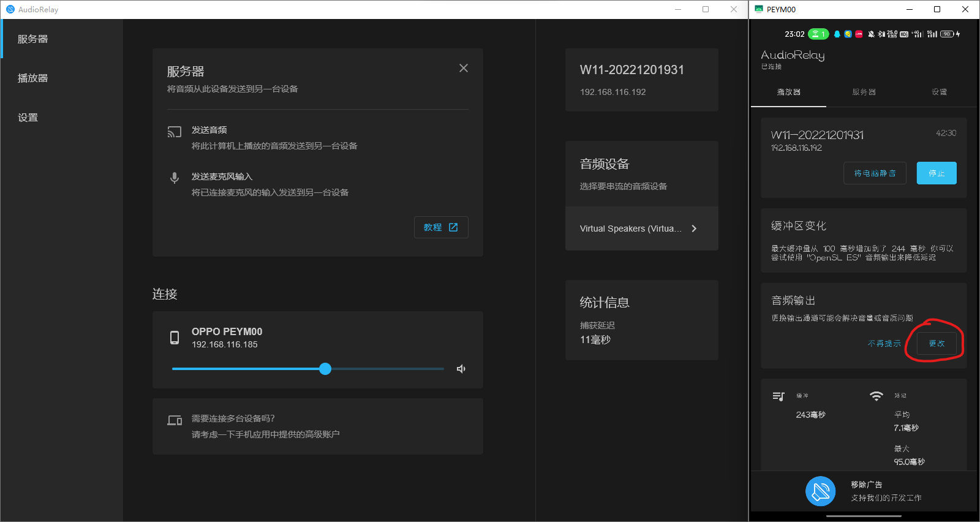Switch to 播放器 tab in phone window
This screenshot has width=980, height=522.
[789, 92]
